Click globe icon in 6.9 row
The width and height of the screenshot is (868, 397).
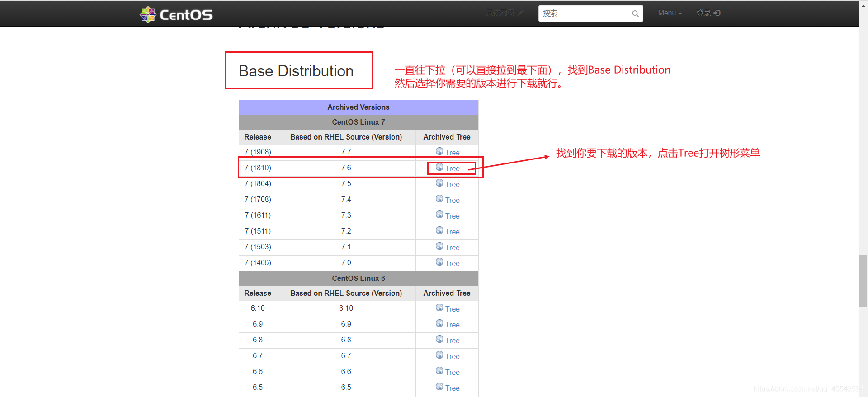coord(439,323)
